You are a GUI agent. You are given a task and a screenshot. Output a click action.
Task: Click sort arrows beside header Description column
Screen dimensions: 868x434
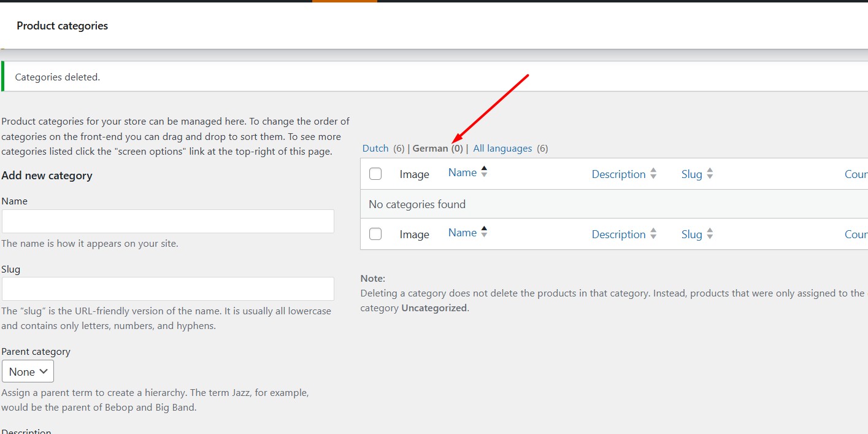tap(653, 174)
